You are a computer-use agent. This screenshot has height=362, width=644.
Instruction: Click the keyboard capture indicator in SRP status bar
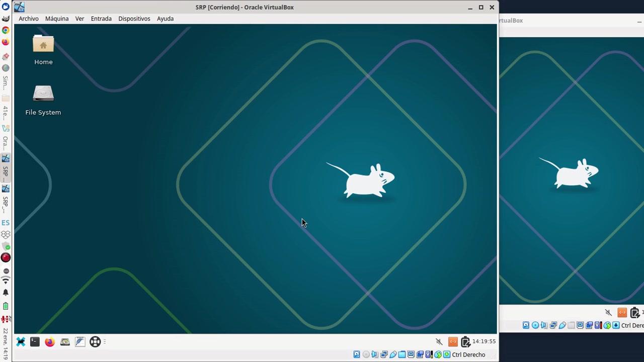coord(447,354)
